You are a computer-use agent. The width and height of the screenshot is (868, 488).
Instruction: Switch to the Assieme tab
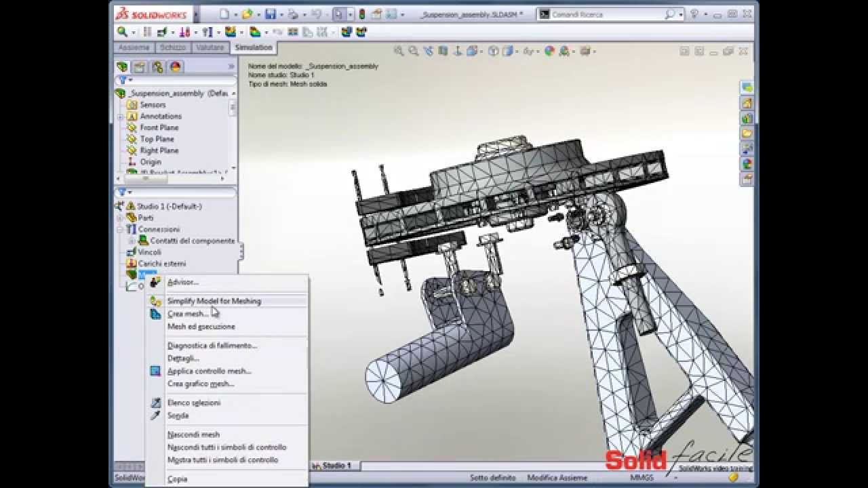click(134, 47)
